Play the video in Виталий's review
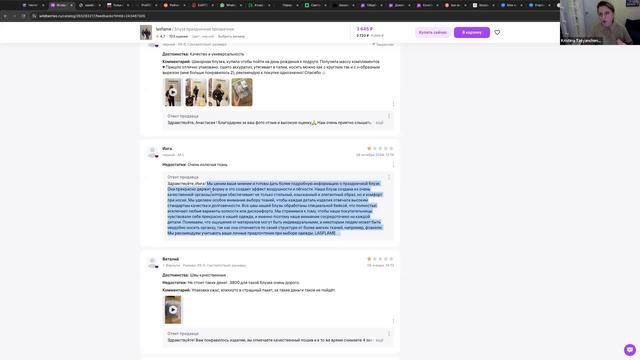 point(173,310)
